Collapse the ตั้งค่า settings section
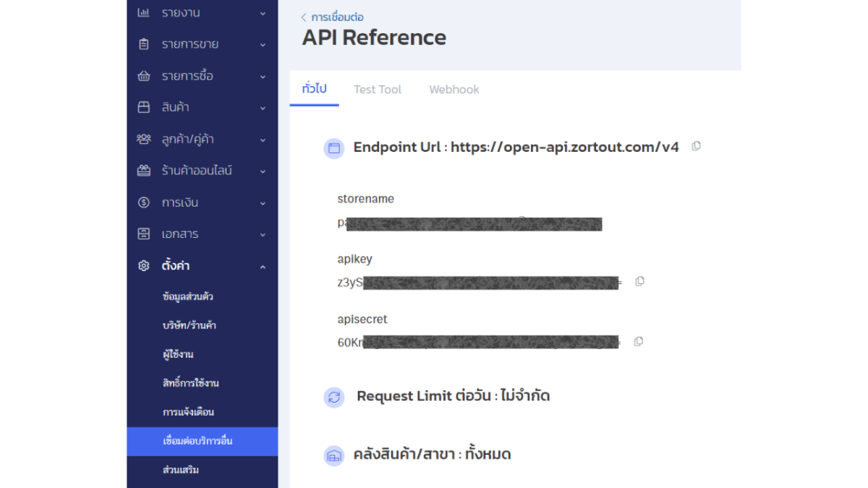This screenshot has width=868, height=488. coord(263,265)
